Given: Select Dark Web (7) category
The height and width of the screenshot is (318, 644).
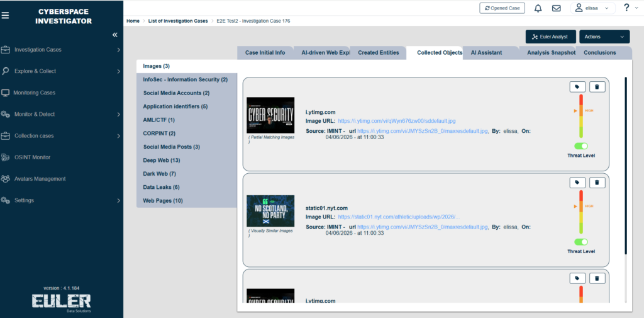Looking at the screenshot, I should [x=187, y=174].
